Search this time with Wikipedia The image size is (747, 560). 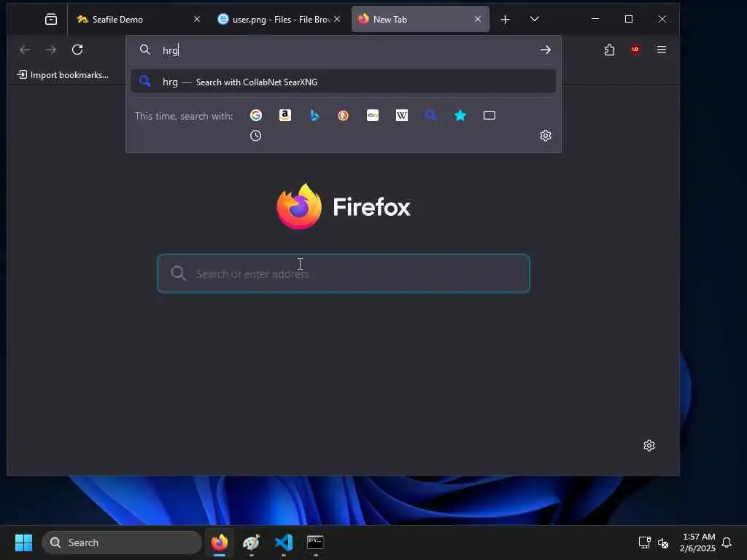[402, 115]
